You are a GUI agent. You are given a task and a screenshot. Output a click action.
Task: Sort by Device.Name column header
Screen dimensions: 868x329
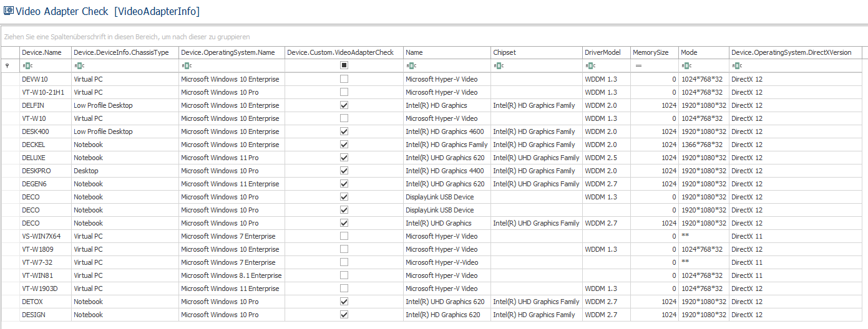click(x=46, y=52)
